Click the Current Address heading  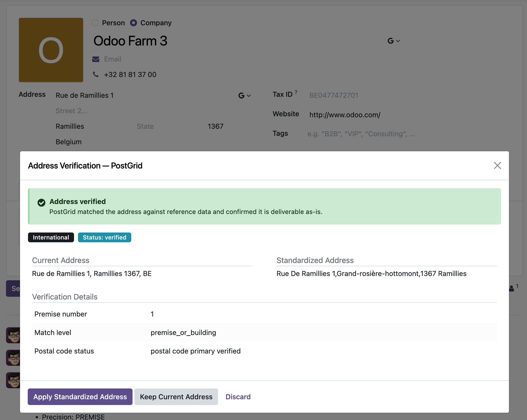tap(61, 260)
